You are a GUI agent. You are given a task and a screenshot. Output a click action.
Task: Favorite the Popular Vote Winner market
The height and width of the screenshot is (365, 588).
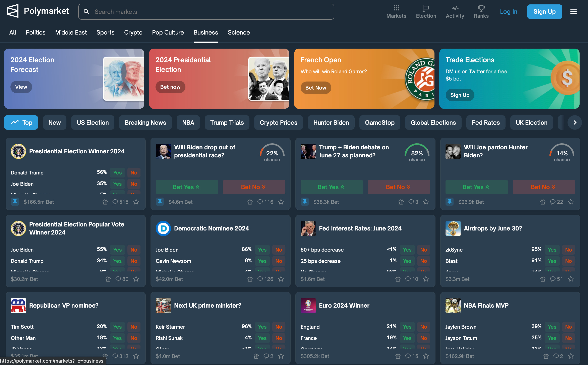click(136, 279)
